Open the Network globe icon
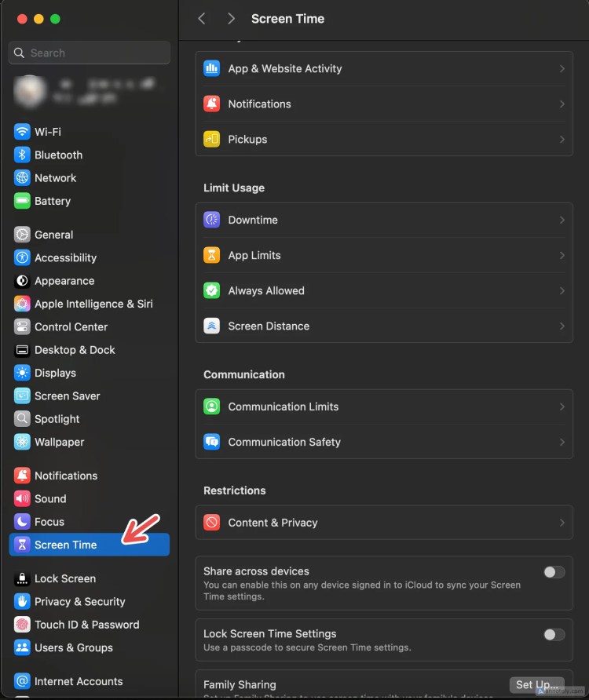 22,177
